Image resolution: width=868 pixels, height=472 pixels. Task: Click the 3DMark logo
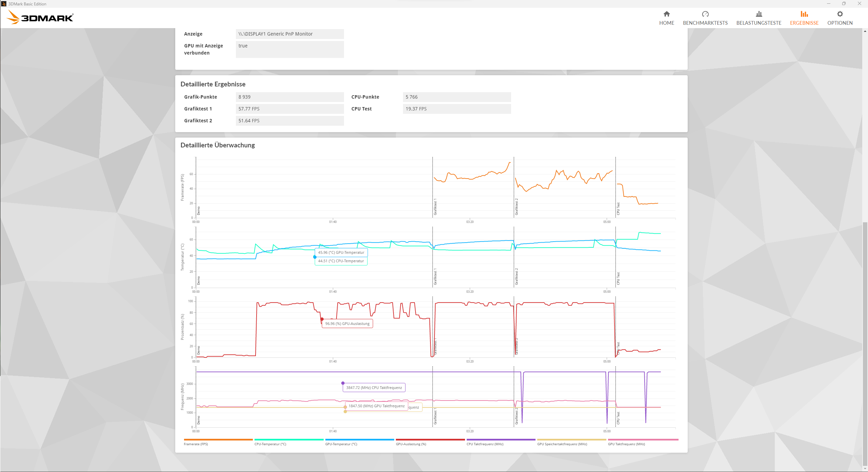(40, 17)
